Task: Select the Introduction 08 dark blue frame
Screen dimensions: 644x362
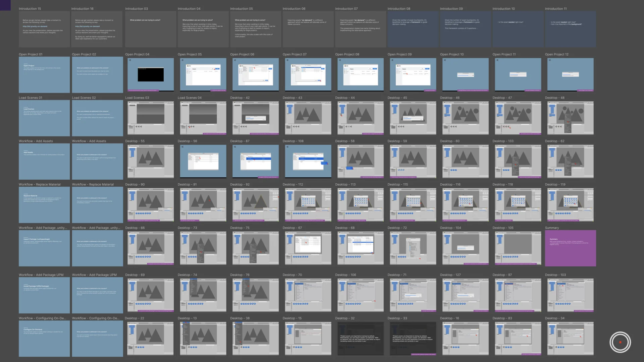Action: pyautogui.click(x=413, y=29)
